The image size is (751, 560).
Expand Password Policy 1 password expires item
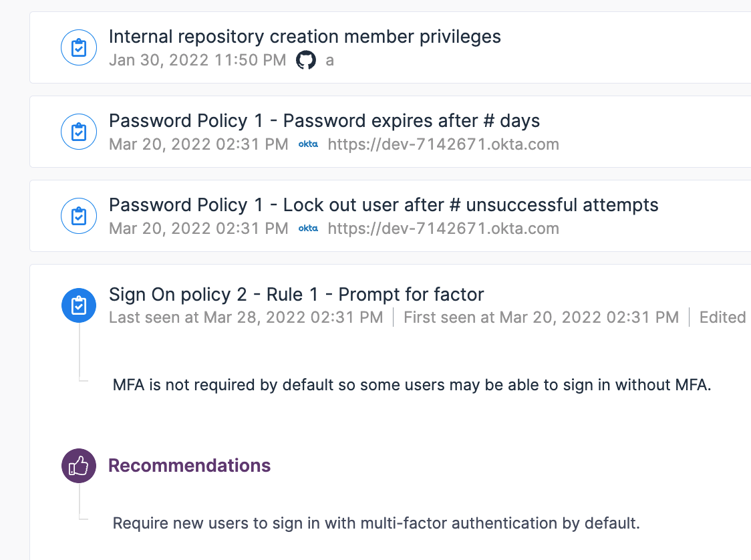(x=324, y=121)
